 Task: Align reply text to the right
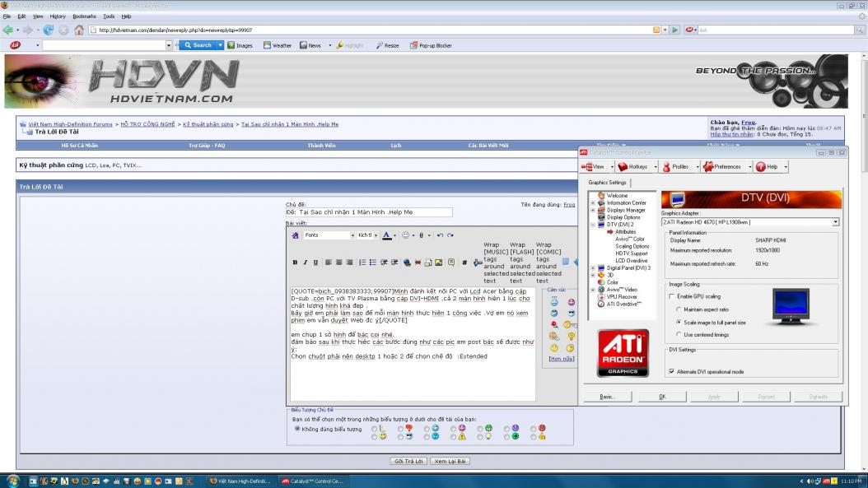pos(349,263)
